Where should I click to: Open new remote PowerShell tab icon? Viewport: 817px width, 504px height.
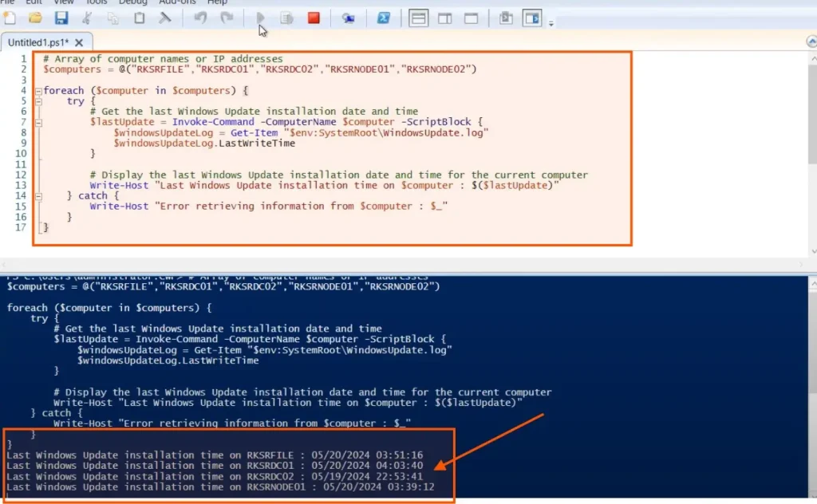pos(348,18)
